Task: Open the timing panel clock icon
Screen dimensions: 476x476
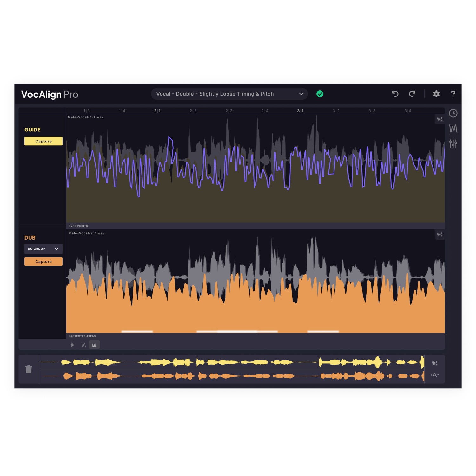Action: (453, 113)
